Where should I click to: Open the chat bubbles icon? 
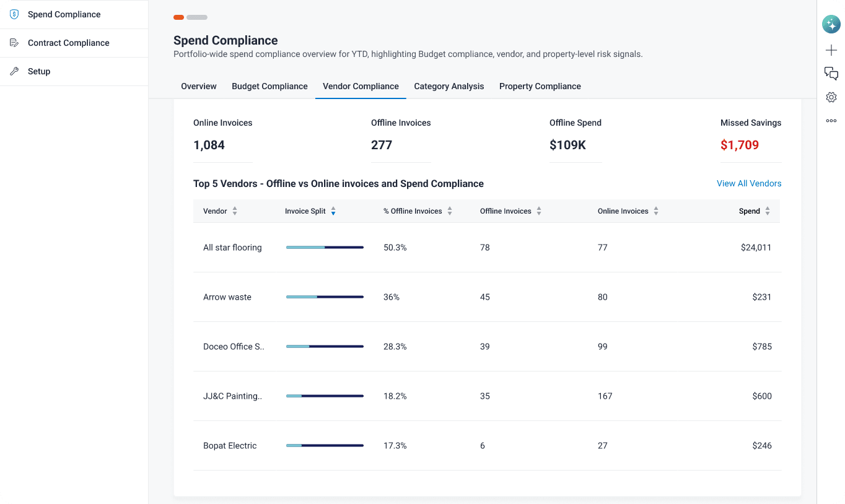[x=831, y=74]
